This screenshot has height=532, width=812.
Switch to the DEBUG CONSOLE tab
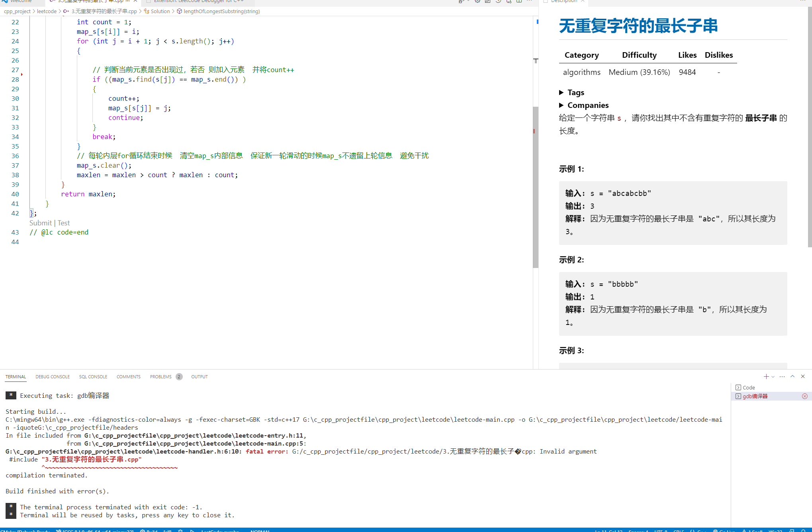53,377
